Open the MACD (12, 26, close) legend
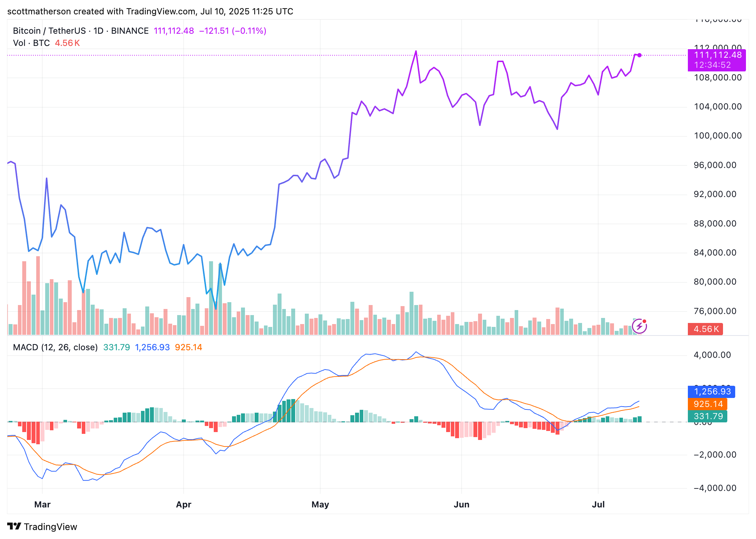This screenshot has height=539, width=756. tap(55, 347)
